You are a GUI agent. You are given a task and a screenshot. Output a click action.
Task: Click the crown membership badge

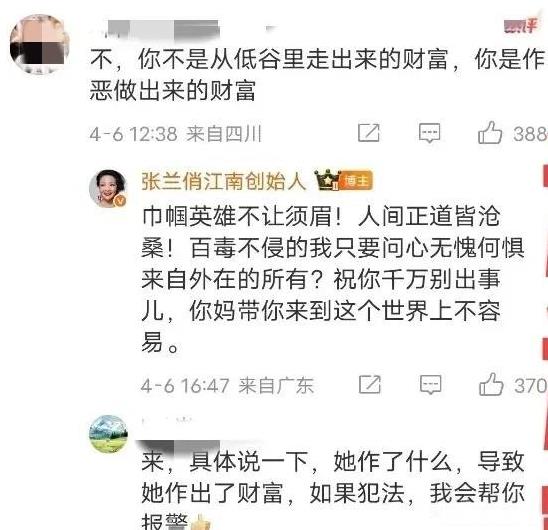[327, 180]
